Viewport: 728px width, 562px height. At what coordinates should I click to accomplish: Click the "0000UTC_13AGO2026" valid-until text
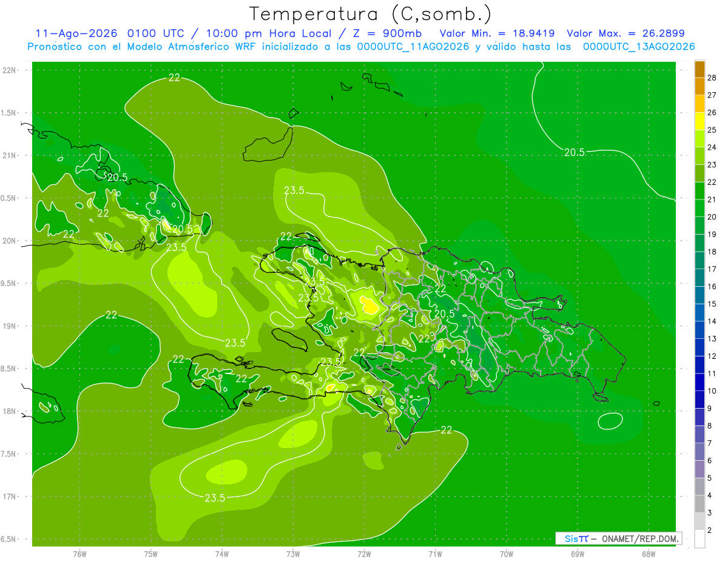pyautogui.click(x=638, y=47)
